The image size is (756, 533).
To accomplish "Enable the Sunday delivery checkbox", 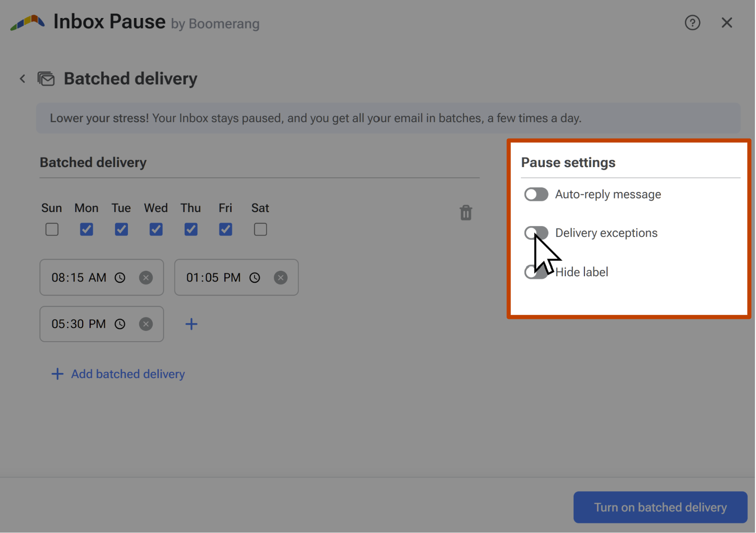I will coord(51,229).
